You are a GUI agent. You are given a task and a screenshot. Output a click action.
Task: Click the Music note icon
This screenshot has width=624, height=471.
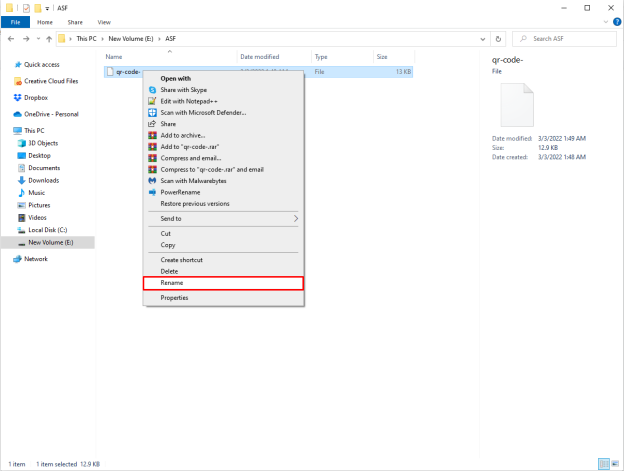point(22,193)
